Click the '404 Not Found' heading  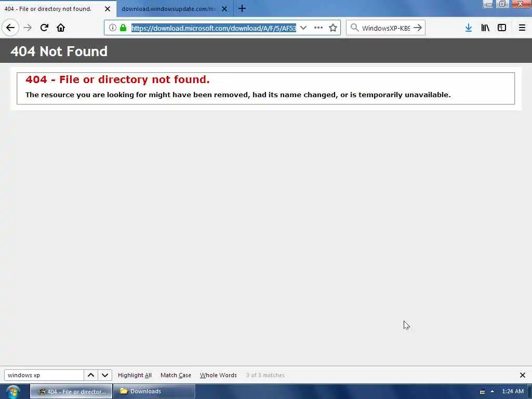tap(59, 51)
